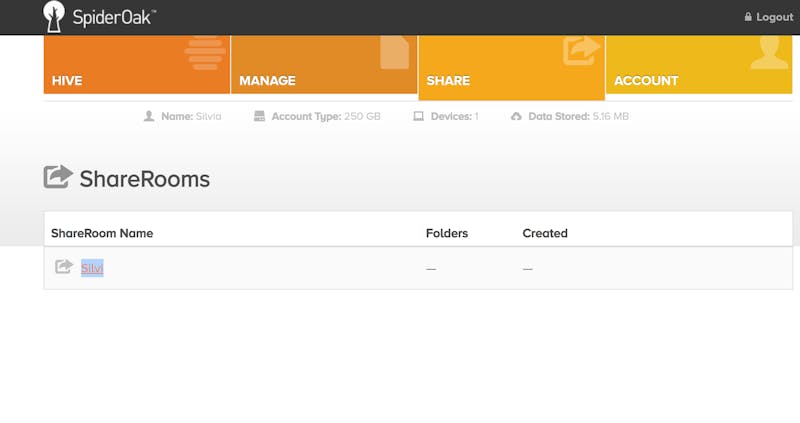Viewport: 800px width, 423px height.
Task: Click the Hive honeycomb icon
Action: point(205,54)
